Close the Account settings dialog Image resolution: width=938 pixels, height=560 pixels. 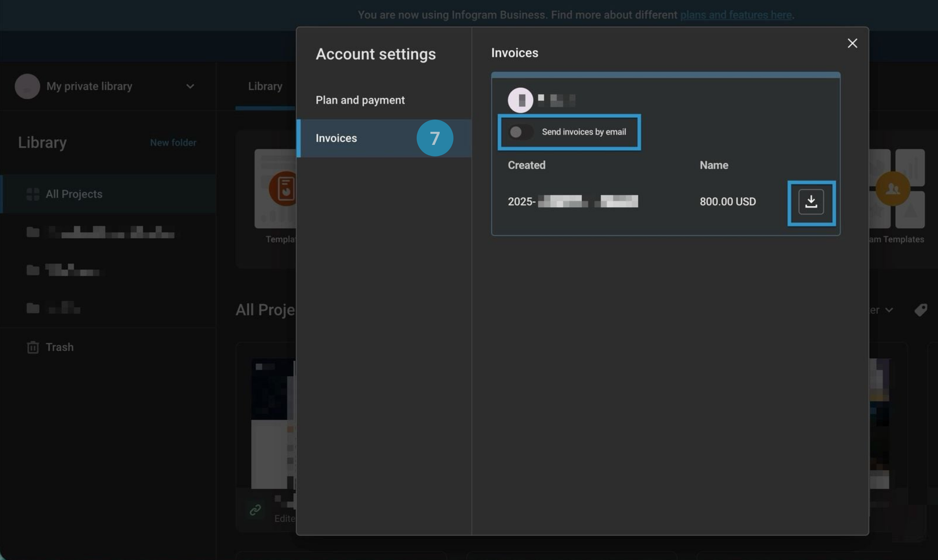pos(852,43)
